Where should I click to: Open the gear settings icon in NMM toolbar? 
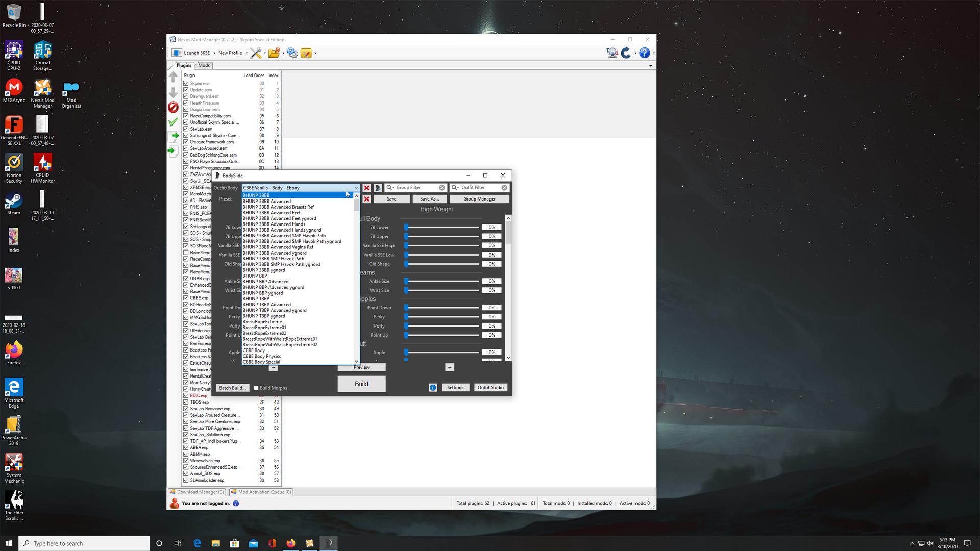click(292, 53)
